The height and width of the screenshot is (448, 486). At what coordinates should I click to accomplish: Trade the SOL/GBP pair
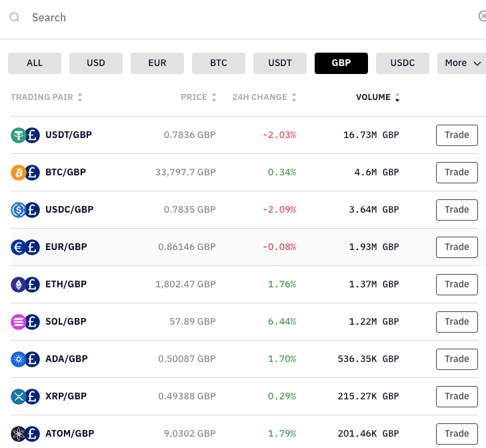pyautogui.click(x=457, y=322)
